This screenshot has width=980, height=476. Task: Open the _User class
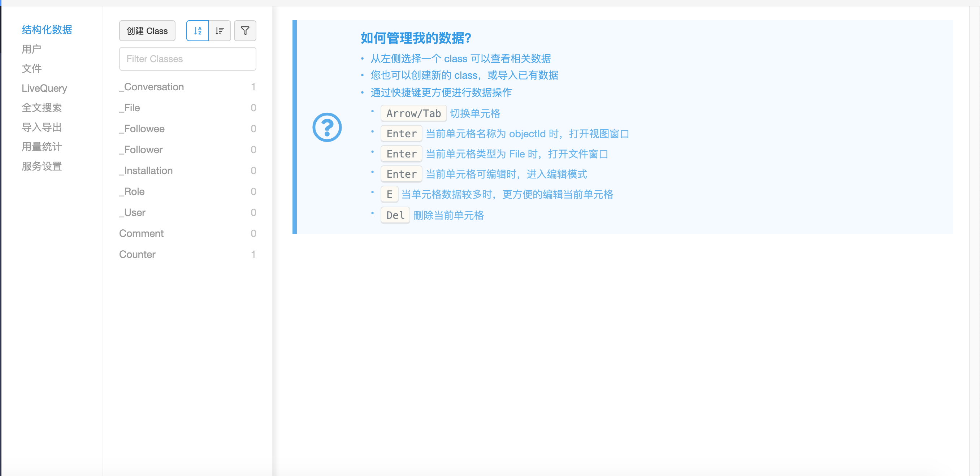click(x=132, y=212)
